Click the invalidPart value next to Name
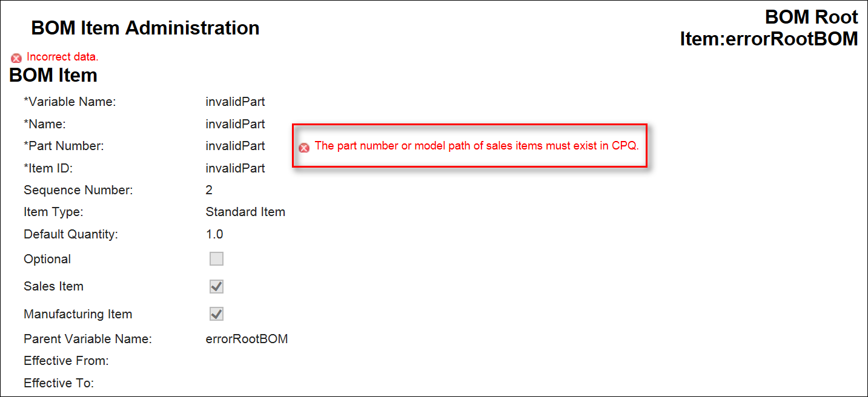 pos(235,123)
